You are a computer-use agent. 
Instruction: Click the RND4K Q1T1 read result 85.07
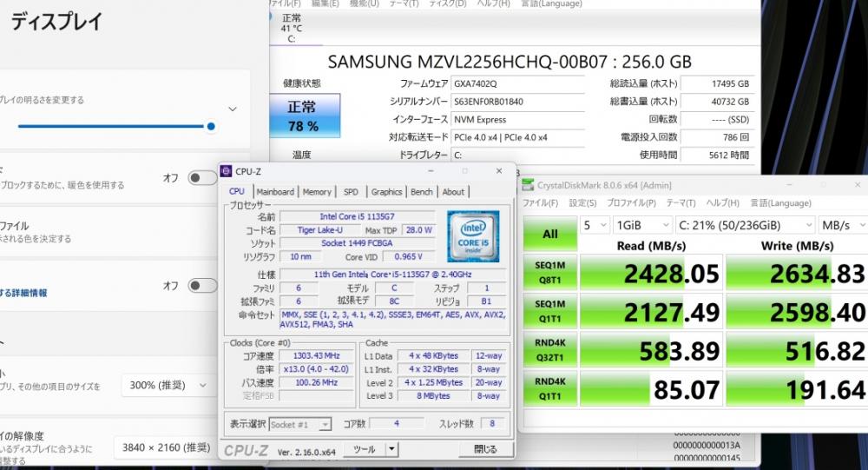[651, 389]
